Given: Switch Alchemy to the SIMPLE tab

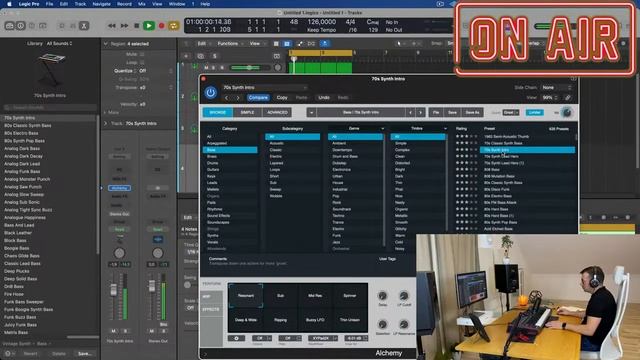Looking at the screenshot, I should tap(247, 112).
